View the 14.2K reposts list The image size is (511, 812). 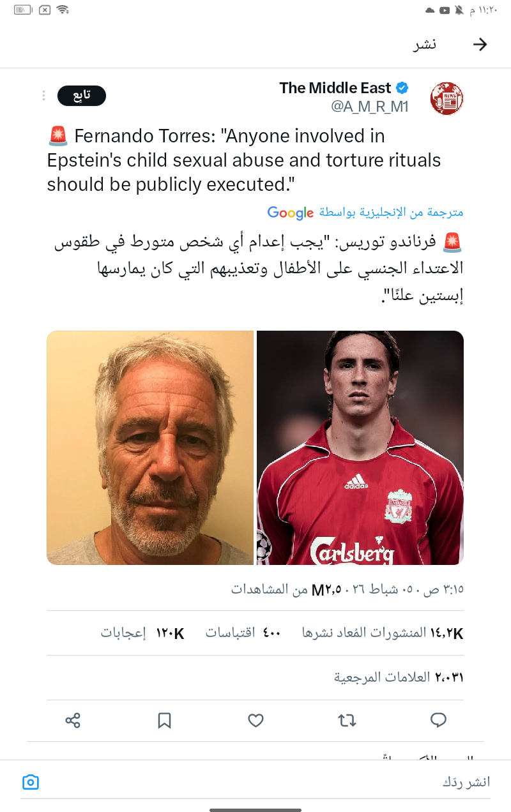tap(383, 633)
